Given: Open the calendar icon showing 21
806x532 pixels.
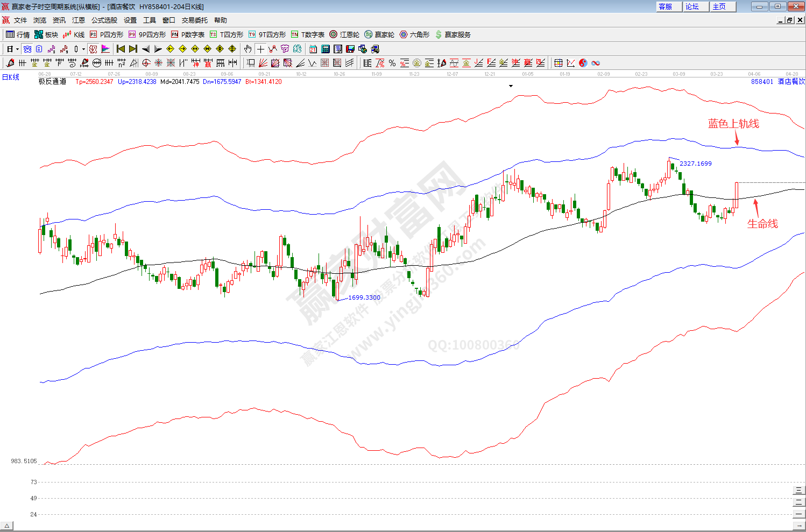Looking at the screenshot, I should [313, 49].
